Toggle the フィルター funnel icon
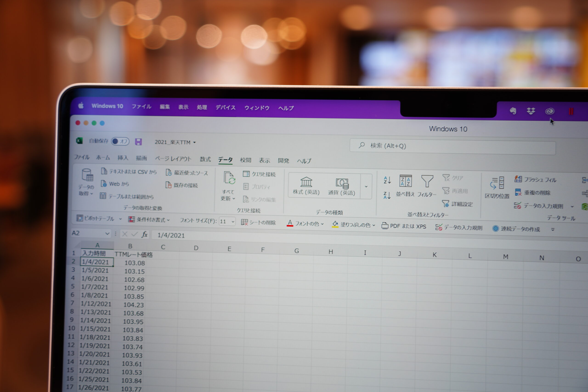The width and height of the screenshot is (588, 392). click(427, 181)
